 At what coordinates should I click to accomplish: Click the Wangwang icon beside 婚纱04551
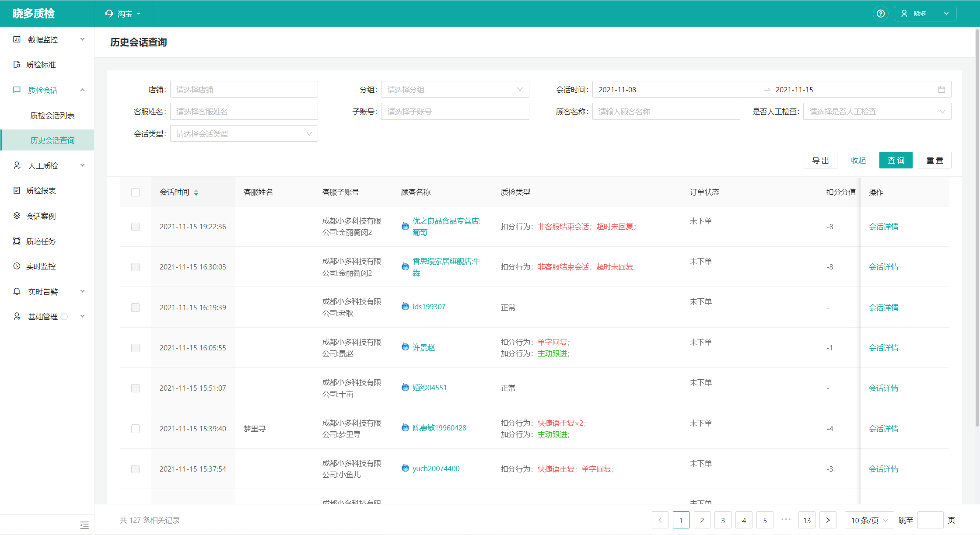click(x=405, y=387)
